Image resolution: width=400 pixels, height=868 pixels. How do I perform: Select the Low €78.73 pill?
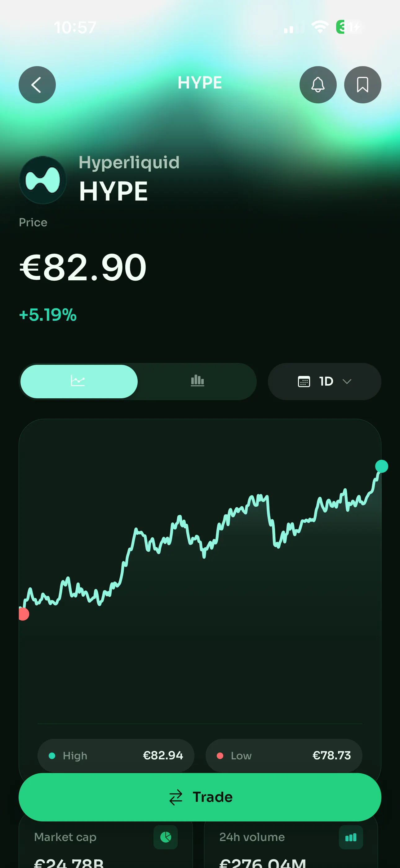tap(284, 755)
